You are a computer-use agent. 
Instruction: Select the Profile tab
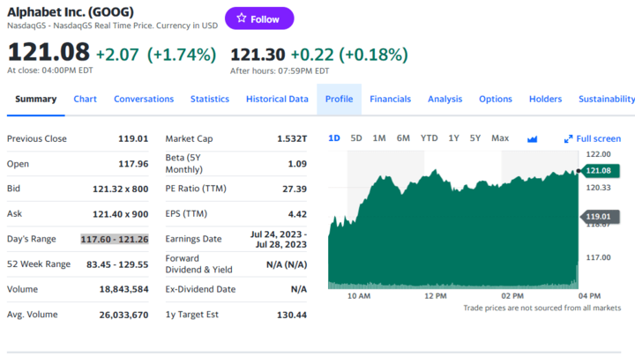[x=339, y=100]
